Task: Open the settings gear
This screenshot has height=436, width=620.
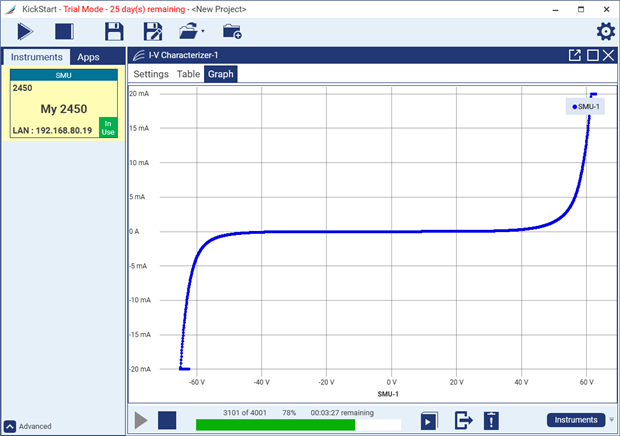Action: pyautogui.click(x=605, y=32)
